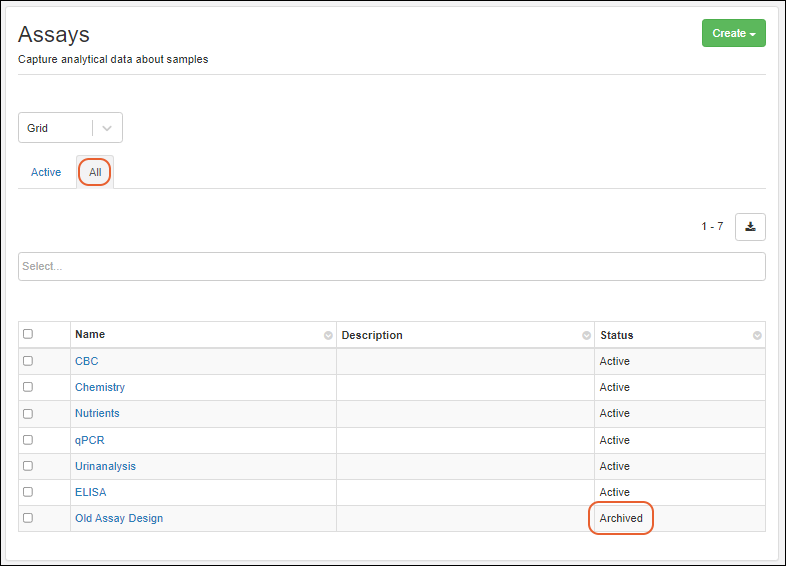Open the Chemistry assay link
The height and width of the screenshot is (566, 786).
click(x=100, y=387)
